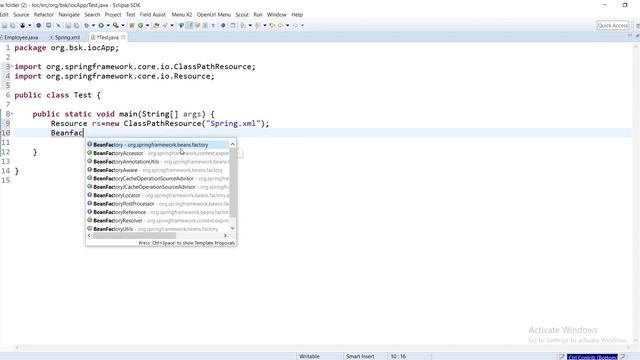
Task: Close the Test.java editor tab
Action: (123, 37)
